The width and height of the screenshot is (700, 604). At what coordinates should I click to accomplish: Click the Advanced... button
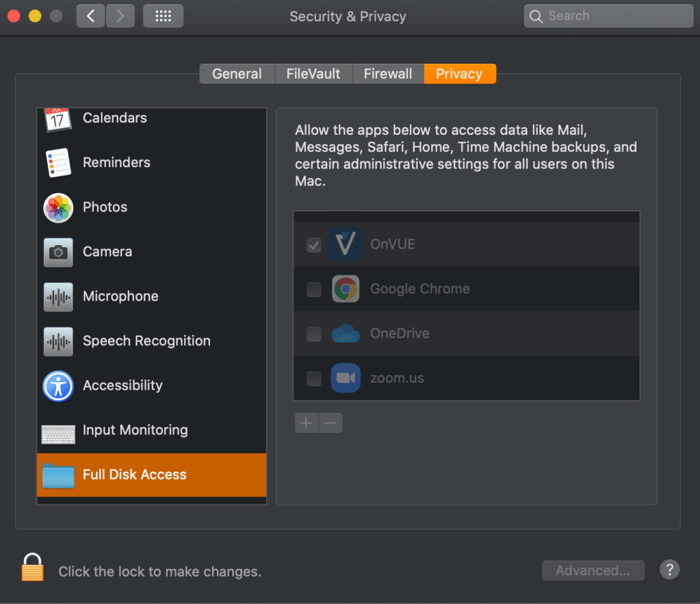tap(593, 570)
